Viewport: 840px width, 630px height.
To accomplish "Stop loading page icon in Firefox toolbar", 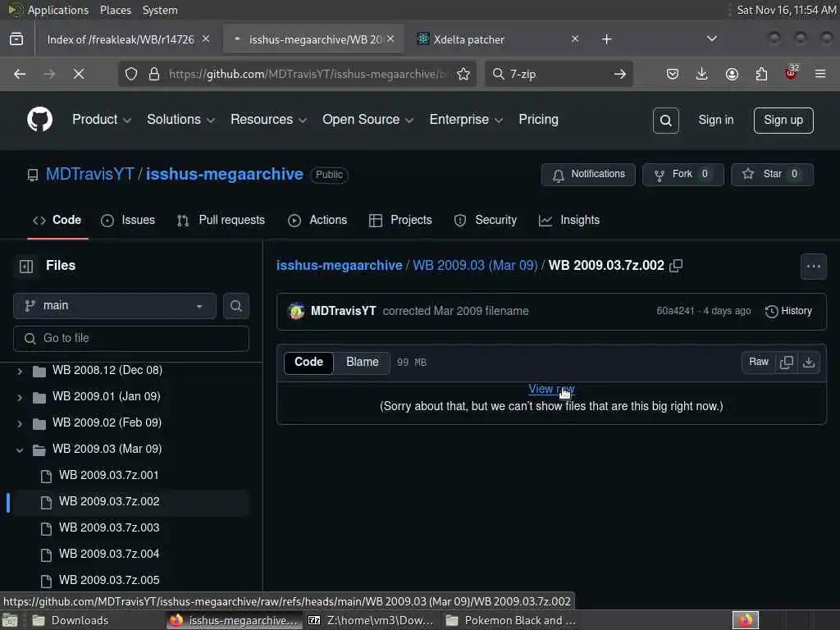I will coord(79,74).
